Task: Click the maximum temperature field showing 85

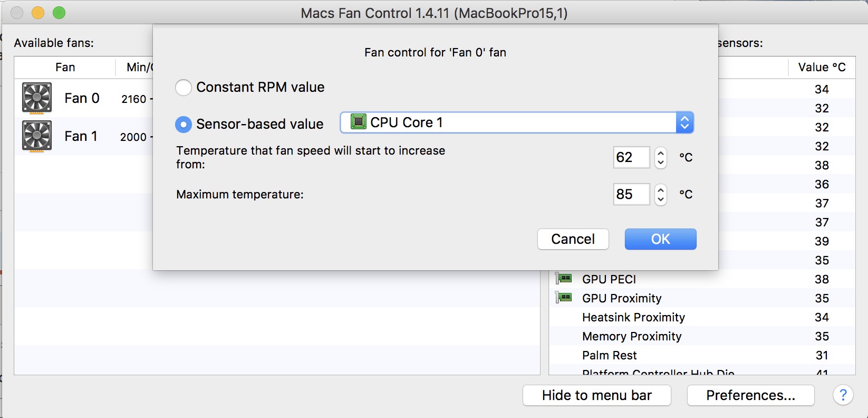Action: (x=631, y=194)
